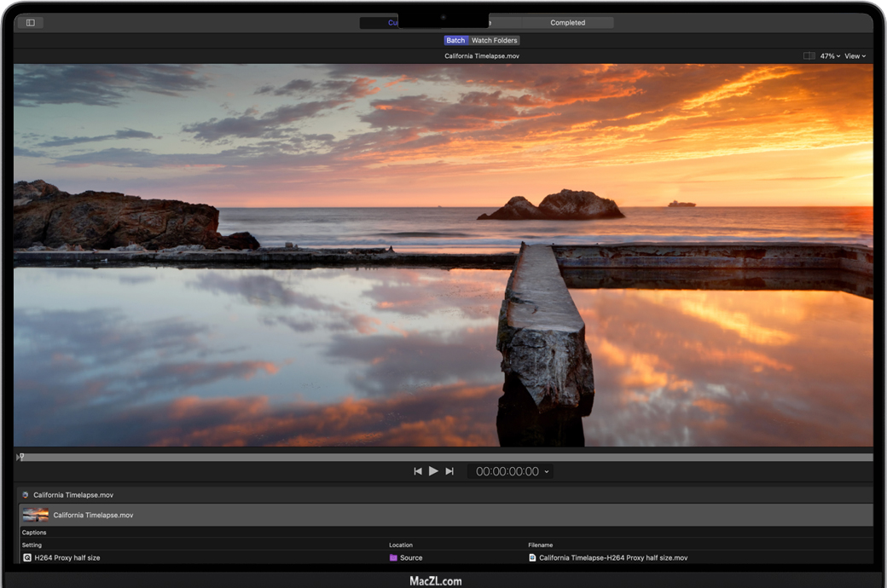The image size is (887, 588).
Task: Switch to Watch Folders view
Action: tap(495, 40)
